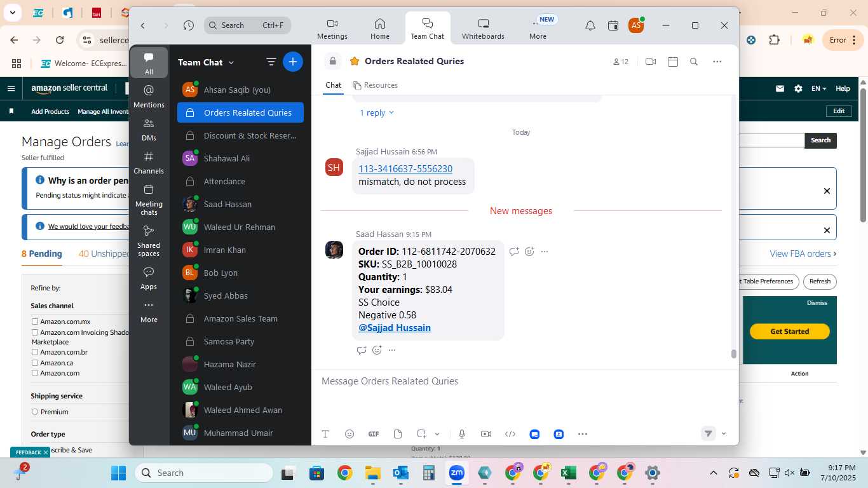This screenshot has width=868, height=488.
Task: Record an audio message with microphone icon
Action: tap(462, 434)
